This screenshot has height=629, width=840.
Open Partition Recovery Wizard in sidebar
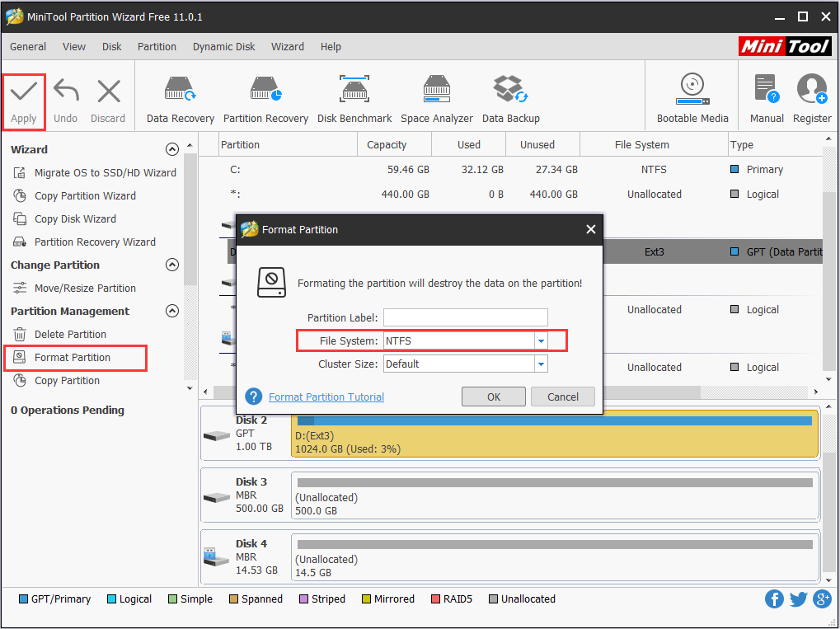click(84, 242)
